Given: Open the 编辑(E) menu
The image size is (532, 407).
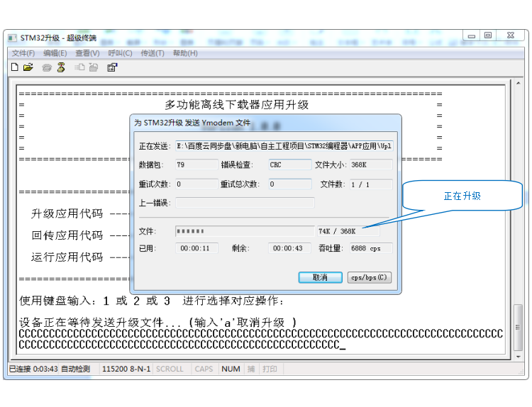Looking at the screenshot, I should coord(55,53).
